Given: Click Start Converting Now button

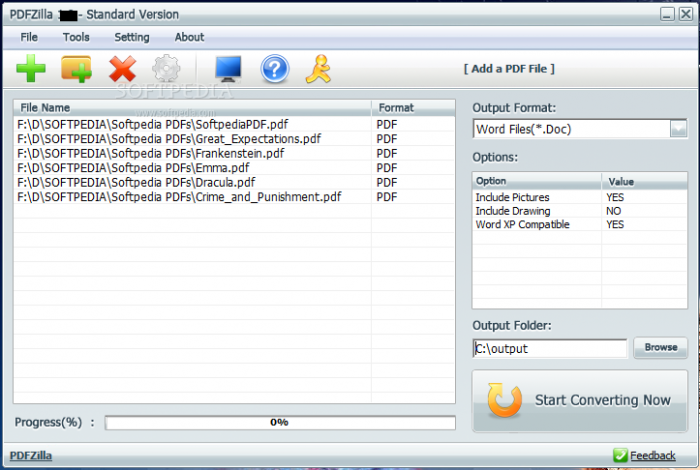Looking at the screenshot, I should (x=579, y=400).
